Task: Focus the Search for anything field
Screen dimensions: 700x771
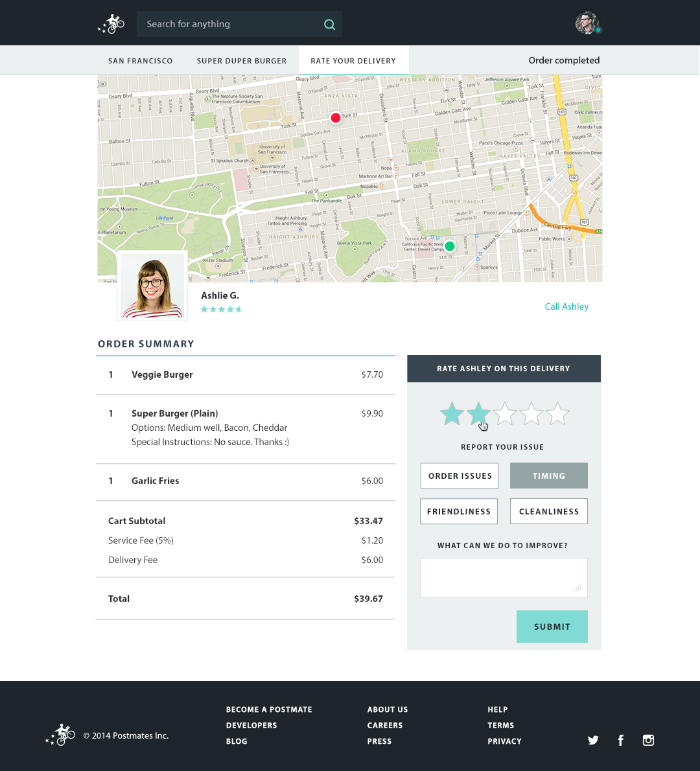Action: pos(239,24)
